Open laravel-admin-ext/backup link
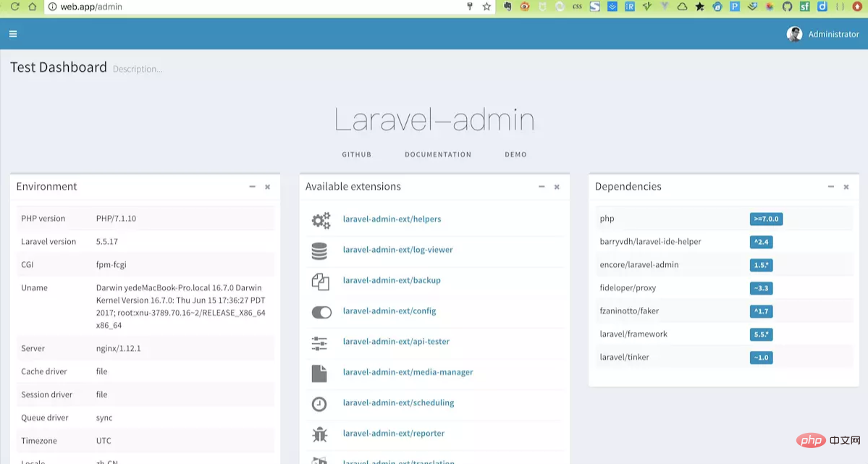868x464 pixels. point(392,280)
